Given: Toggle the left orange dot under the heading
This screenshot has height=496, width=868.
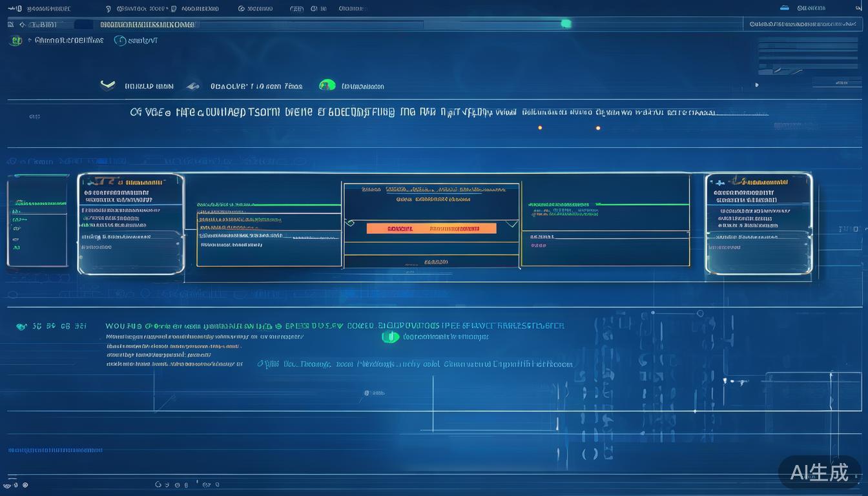Looking at the screenshot, I should click(540, 128).
